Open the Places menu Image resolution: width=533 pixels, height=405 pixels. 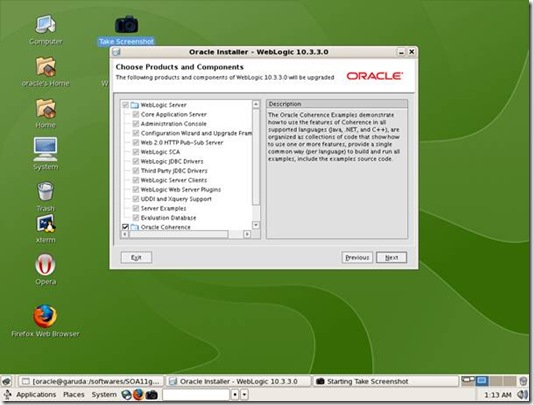pos(73,394)
